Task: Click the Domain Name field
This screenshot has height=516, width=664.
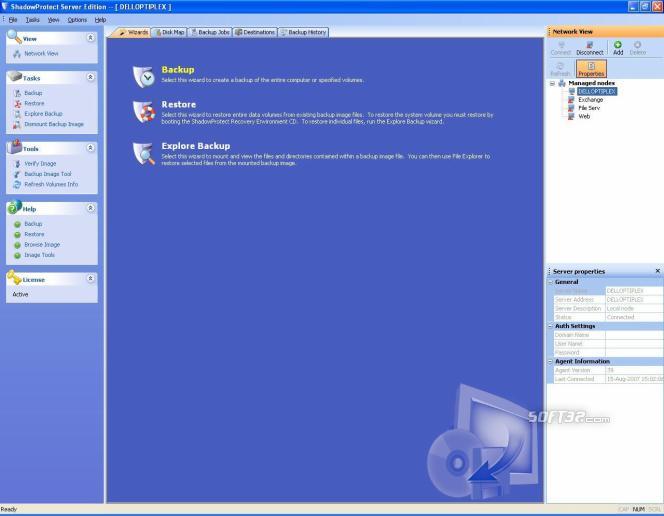Action: click(634, 335)
